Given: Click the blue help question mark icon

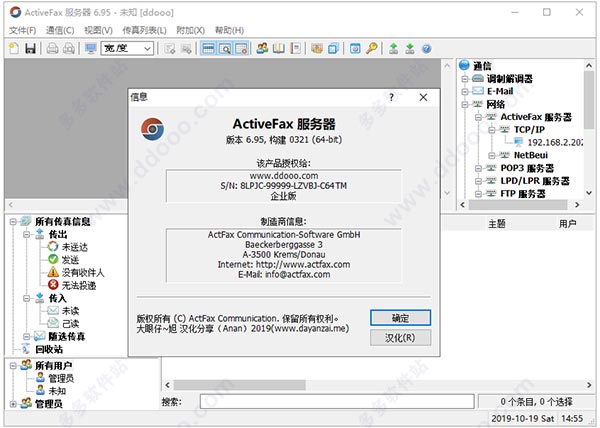Looking at the screenshot, I should 427,49.
